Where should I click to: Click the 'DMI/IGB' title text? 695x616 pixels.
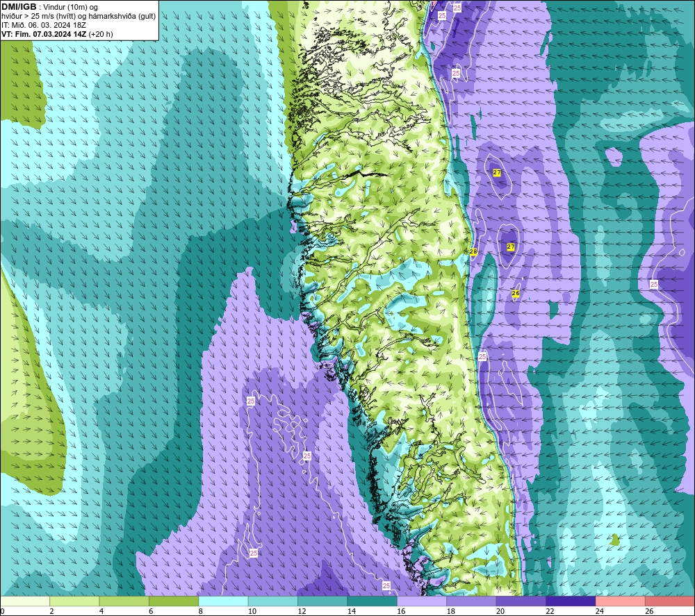point(19,7)
